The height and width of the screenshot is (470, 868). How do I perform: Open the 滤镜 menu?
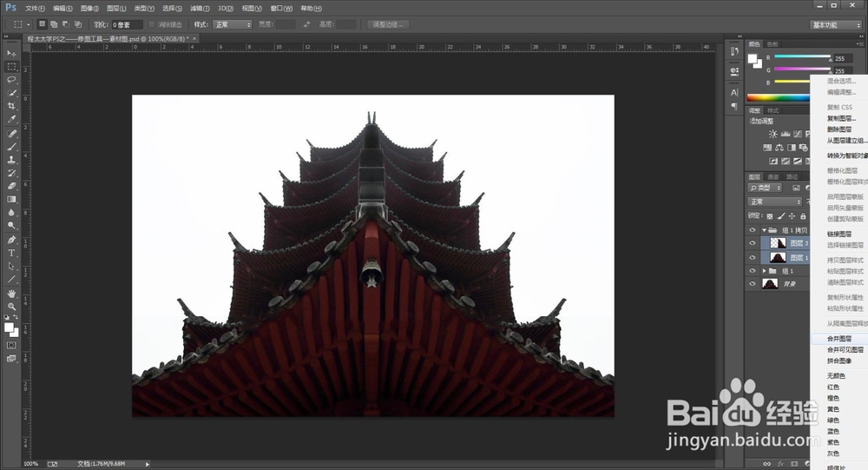click(198, 8)
